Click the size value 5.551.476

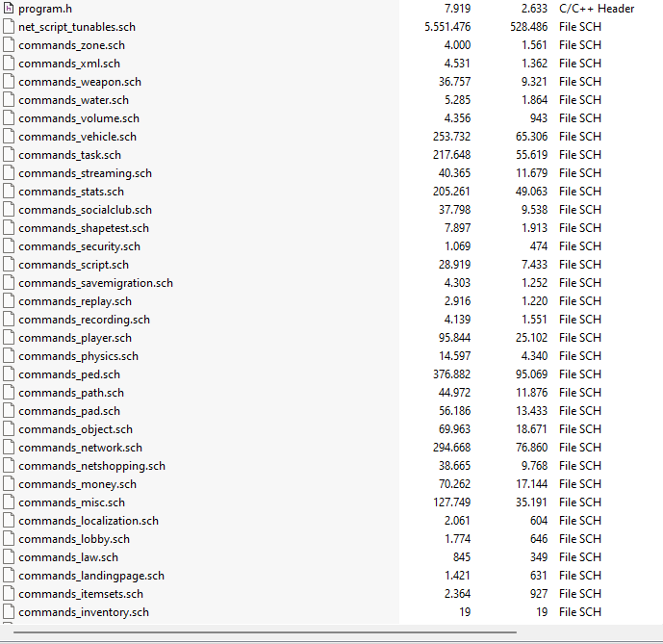click(x=447, y=27)
